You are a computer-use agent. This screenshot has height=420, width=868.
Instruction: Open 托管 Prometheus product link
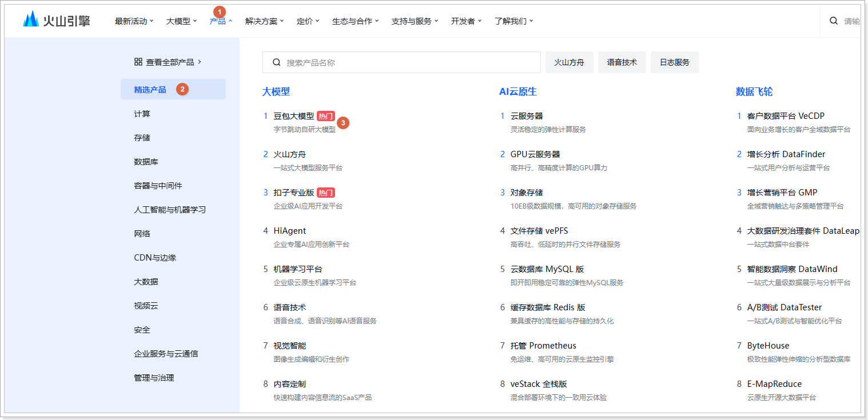click(543, 346)
